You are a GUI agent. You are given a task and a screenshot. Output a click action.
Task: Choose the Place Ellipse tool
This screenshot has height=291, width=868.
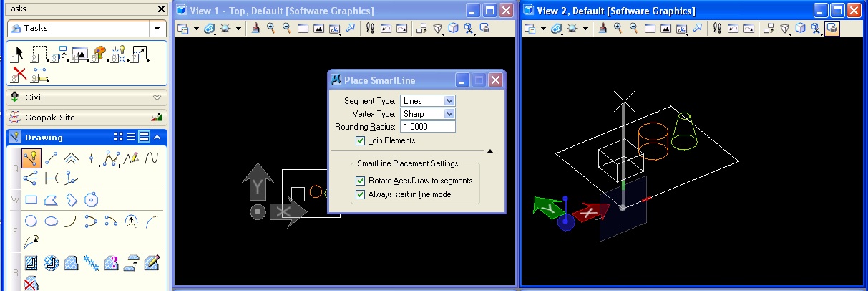51,220
